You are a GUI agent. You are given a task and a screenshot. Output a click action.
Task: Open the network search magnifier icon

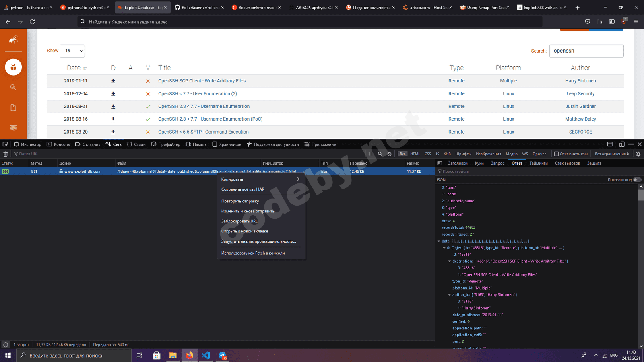[x=380, y=154]
